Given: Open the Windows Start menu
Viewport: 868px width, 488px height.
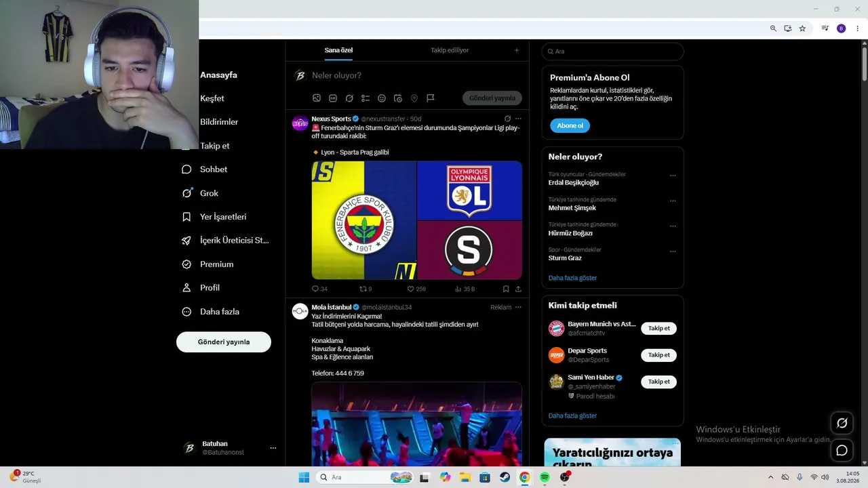Looking at the screenshot, I should [x=304, y=477].
